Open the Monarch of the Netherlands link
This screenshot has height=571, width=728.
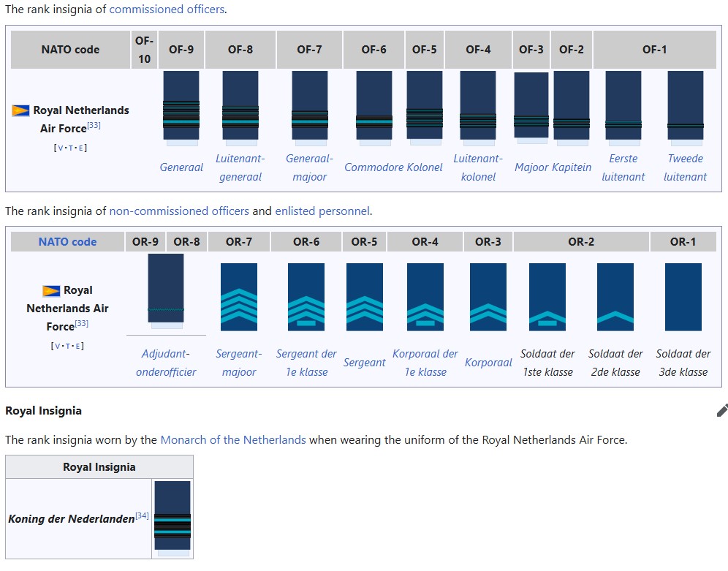(x=233, y=440)
